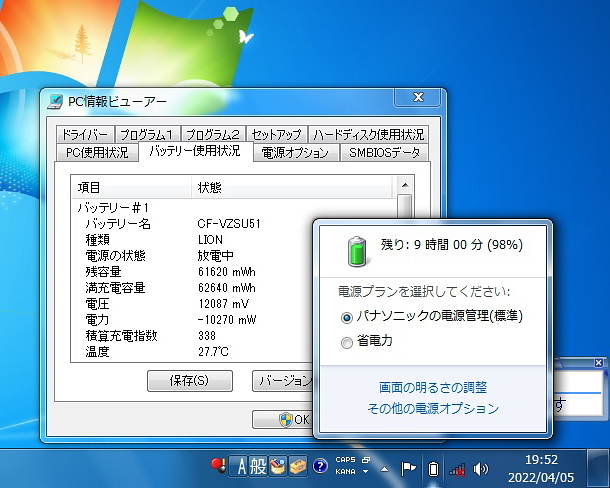Viewport: 610px width, 488px height.
Task: Open the IME tools toolbox icon
Action: (298, 466)
